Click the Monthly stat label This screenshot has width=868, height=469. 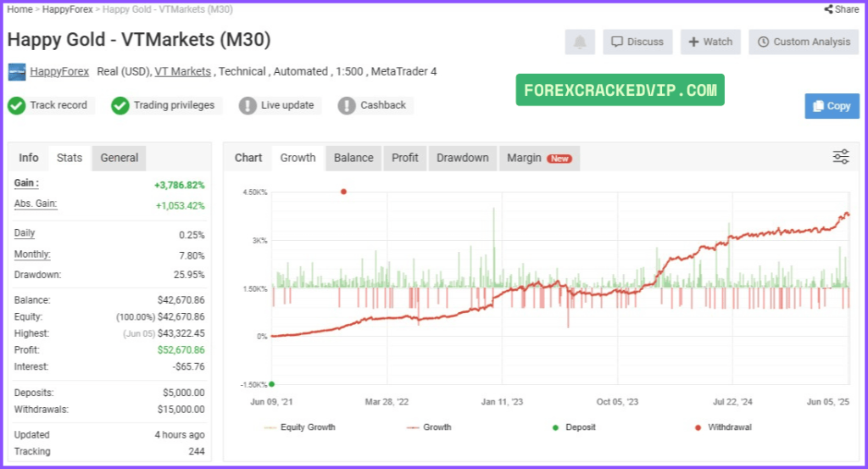pos(32,254)
